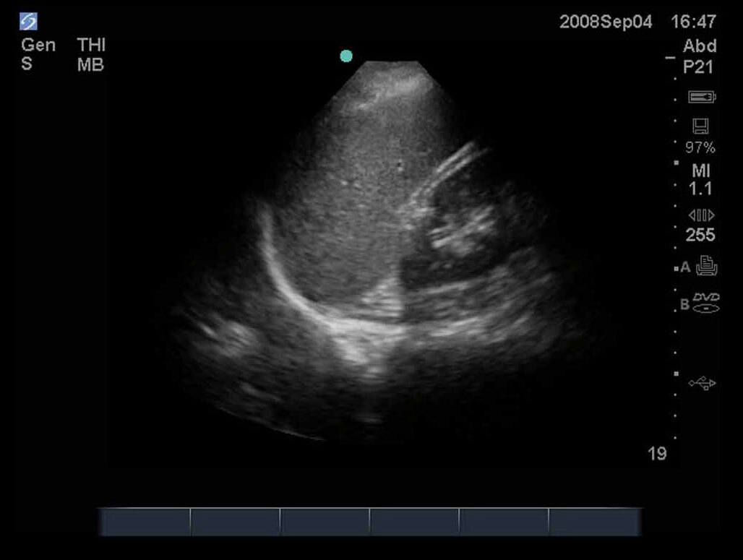Select the DVD recorder icon labeled B
The width and height of the screenshot is (743, 560).
(706, 303)
